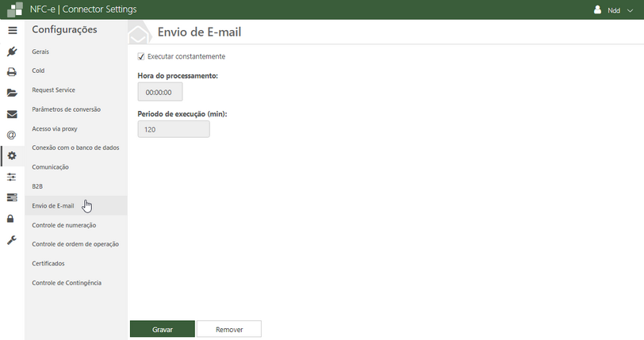Click the @ at-sign icon in sidebar
644x340 pixels.
tap(11, 135)
